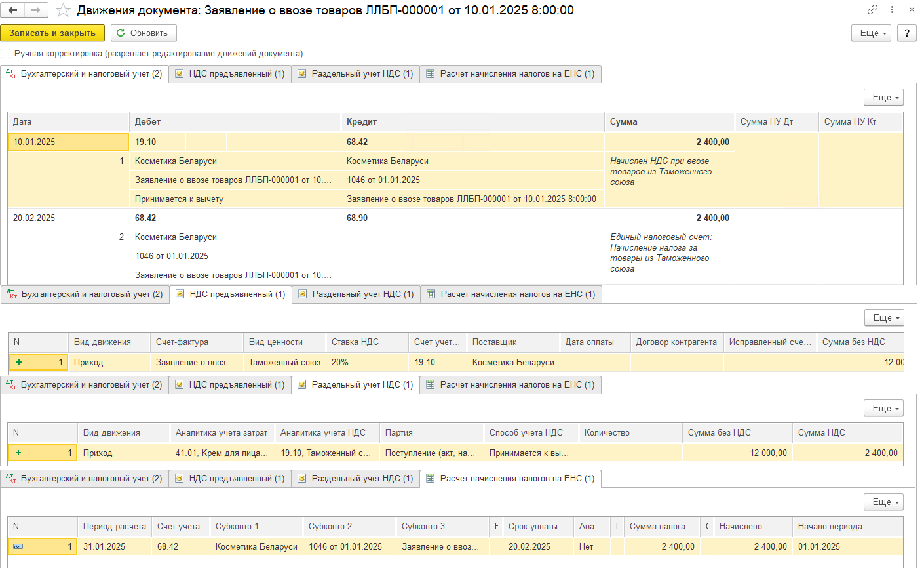Select 20.02.2025 in the Срок уплаты column
The width and height of the screenshot is (924, 568).
pyautogui.click(x=538, y=547)
